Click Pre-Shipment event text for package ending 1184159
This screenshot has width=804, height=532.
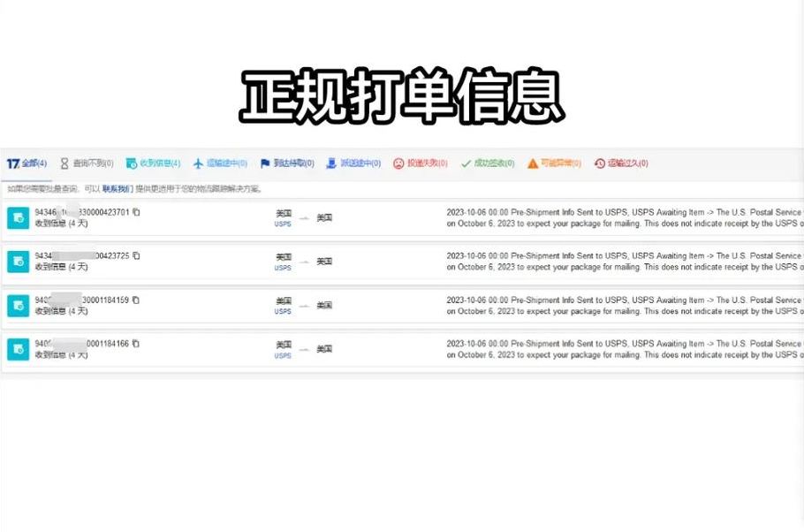pos(625,306)
